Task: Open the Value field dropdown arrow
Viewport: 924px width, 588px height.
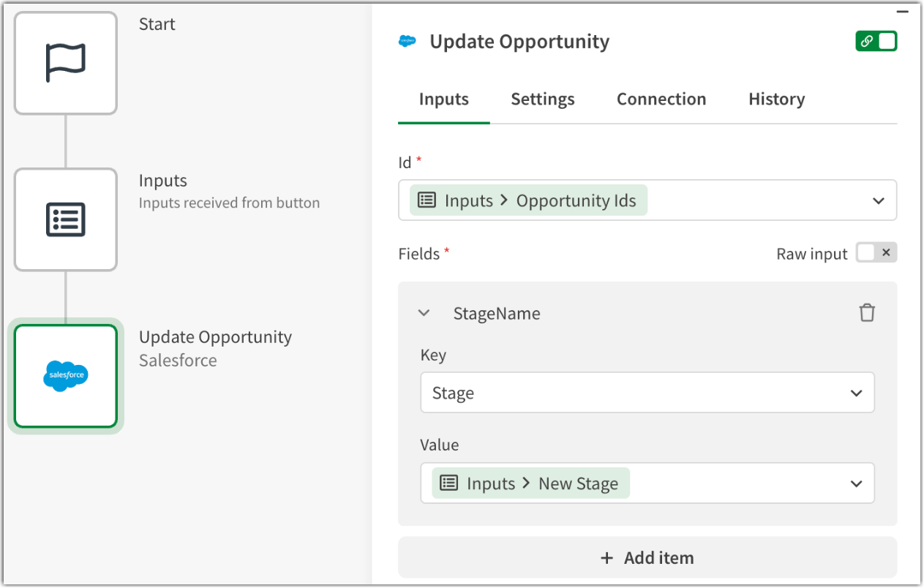Action: point(856,483)
